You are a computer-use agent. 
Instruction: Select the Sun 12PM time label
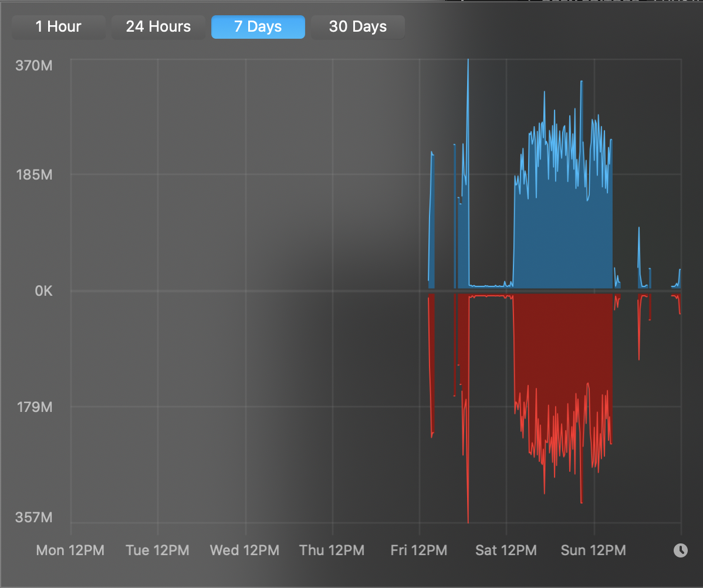coord(593,550)
